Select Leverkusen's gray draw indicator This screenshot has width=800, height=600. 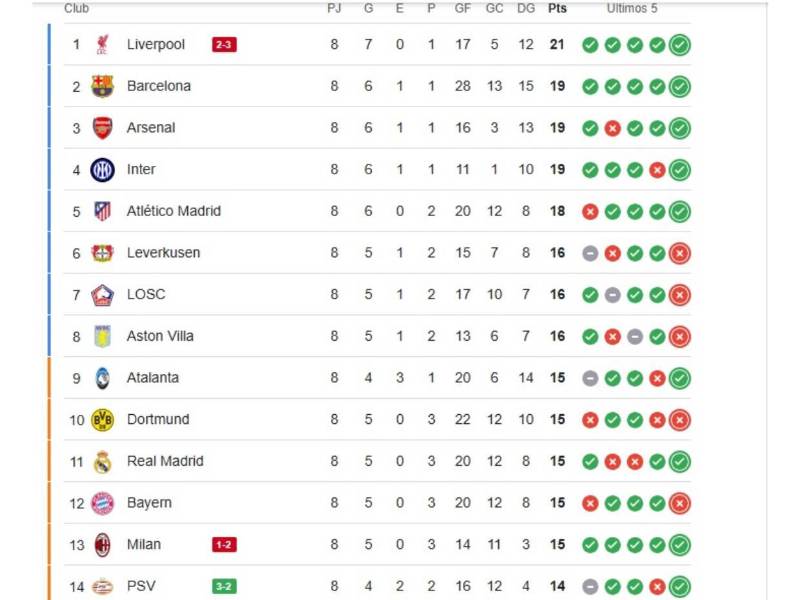point(590,253)
